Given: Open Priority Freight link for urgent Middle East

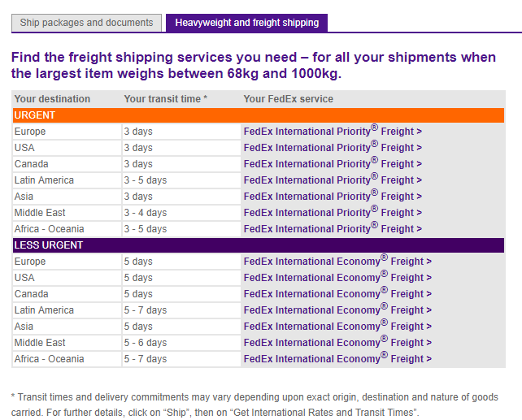Looking at the screenshot, I should (333, 213).
